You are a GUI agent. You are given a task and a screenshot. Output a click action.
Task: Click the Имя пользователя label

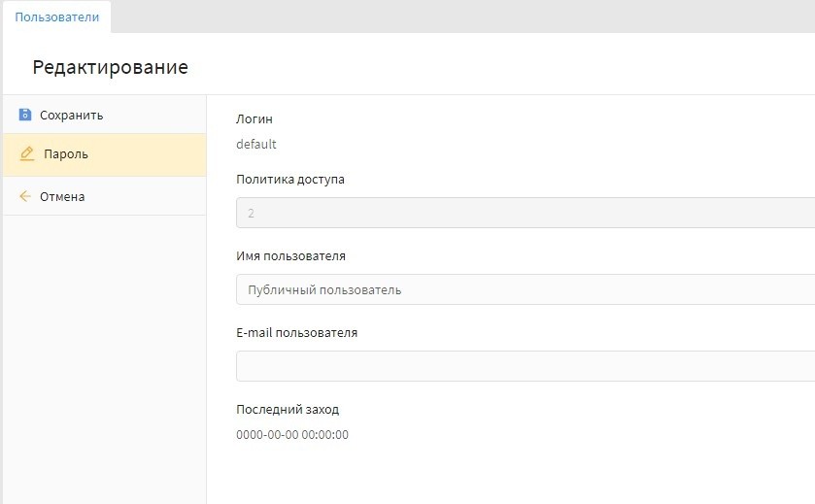point(291,256)
